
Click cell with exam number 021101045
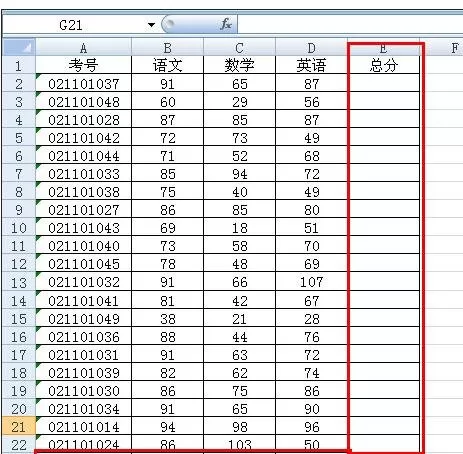click(x=84, y=263)
